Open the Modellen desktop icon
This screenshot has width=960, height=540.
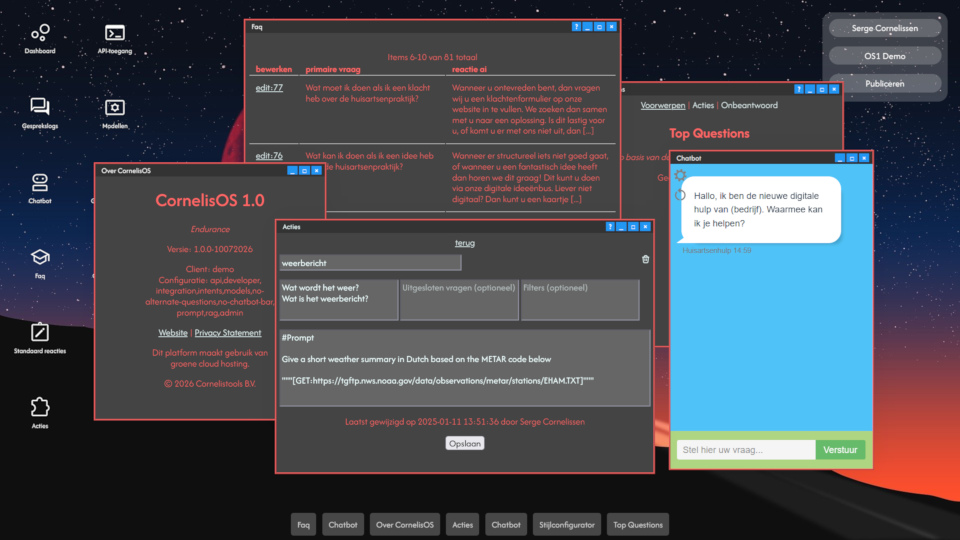tap(114, 113)
